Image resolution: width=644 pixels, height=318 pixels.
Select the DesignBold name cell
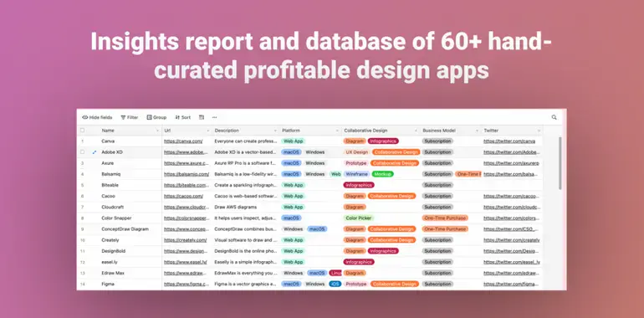(130, 251)
